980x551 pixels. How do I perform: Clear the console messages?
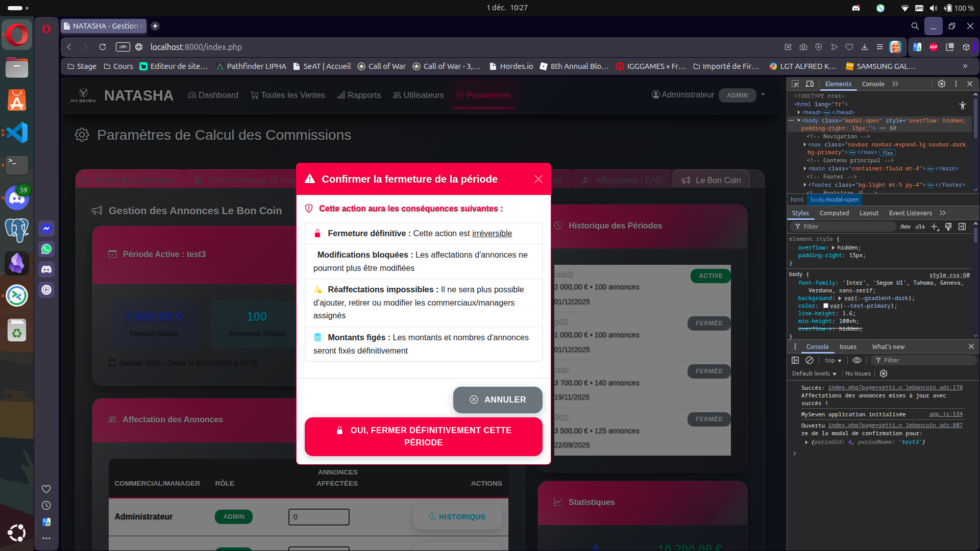[x=810, y=361]
